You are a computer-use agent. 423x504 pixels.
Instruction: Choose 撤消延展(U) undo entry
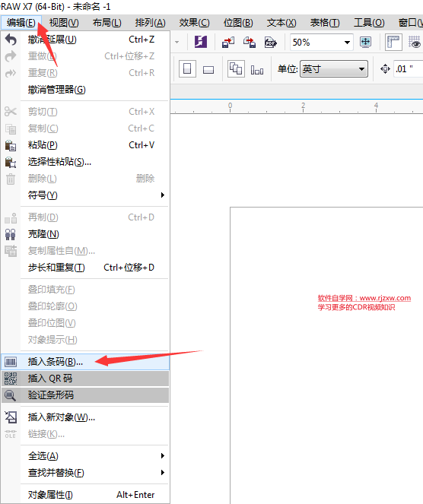[x=85, y=40]
